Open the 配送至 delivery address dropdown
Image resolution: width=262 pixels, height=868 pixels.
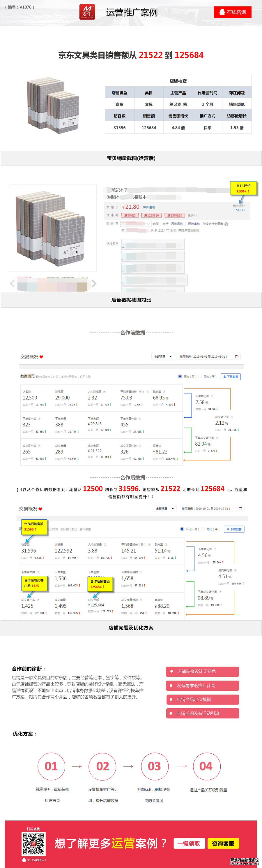click(x=136, y=224)
